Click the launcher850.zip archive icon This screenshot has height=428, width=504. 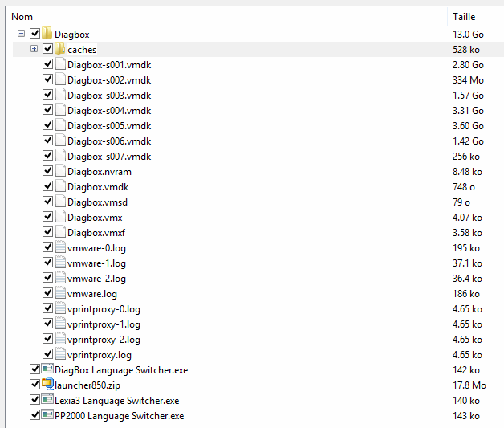point(47,385)
